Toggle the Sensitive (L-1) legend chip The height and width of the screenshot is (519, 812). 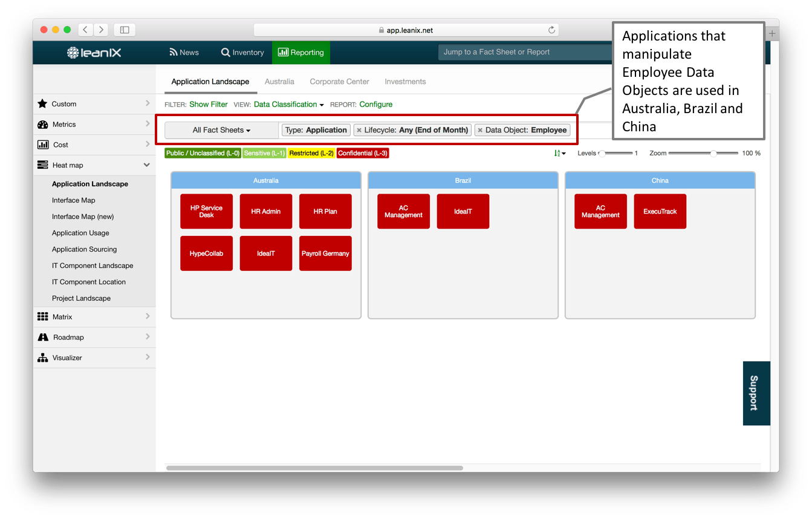point(264,153)
